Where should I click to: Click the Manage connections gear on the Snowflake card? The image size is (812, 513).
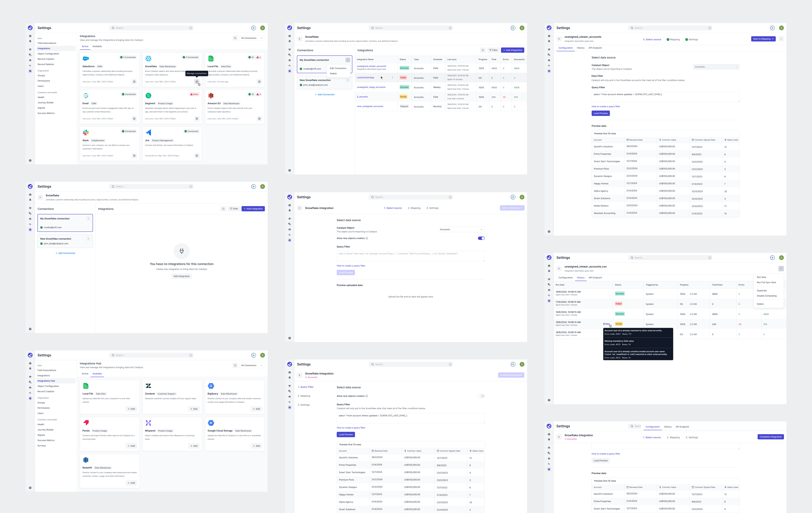tap(197, 82)
